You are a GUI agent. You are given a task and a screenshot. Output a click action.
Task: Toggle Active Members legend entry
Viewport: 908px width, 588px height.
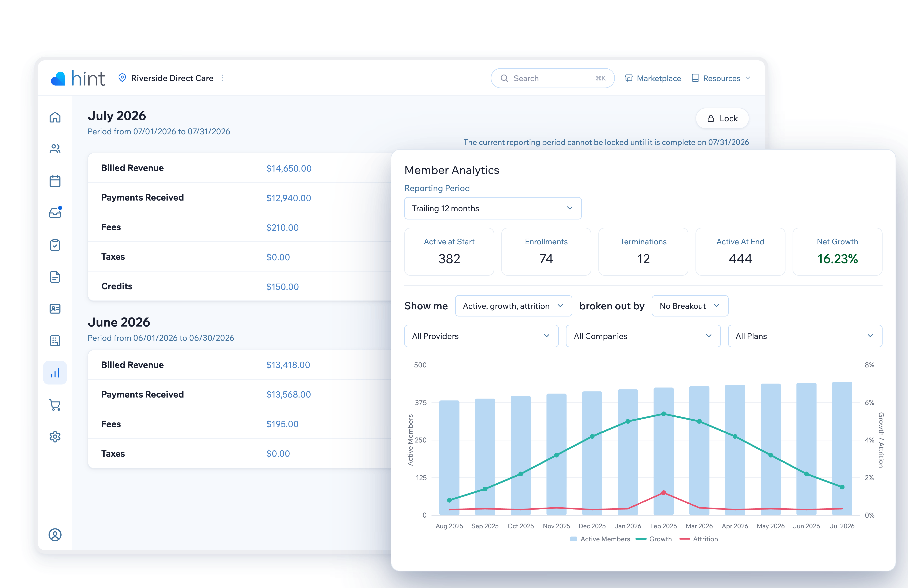tap(600, 539)
